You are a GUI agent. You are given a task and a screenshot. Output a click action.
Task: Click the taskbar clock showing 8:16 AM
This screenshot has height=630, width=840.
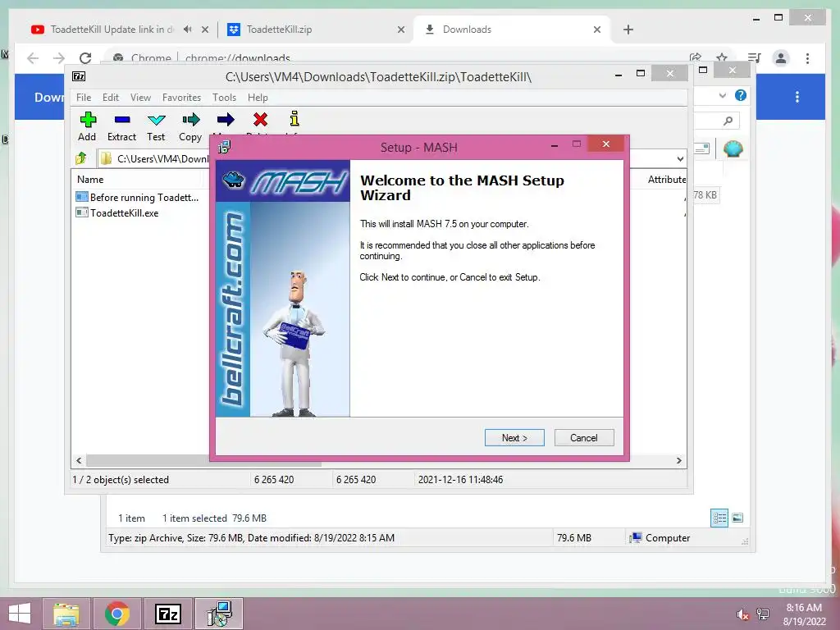point(804,614)
